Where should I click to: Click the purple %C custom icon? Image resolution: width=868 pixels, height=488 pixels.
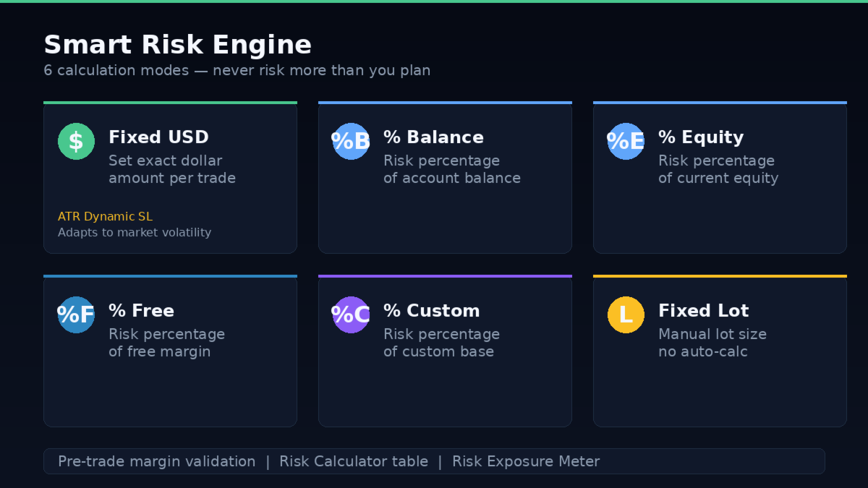(x=351, y=314)
